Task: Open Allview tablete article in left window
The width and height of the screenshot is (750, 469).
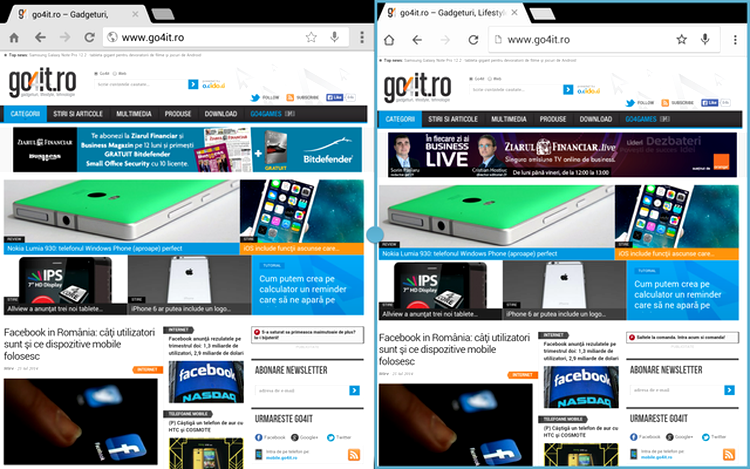Action: click(x=66, y=285)
